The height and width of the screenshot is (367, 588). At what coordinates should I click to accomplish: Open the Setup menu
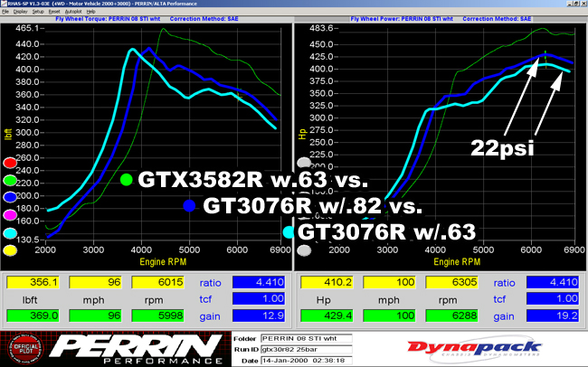[38, 12]
